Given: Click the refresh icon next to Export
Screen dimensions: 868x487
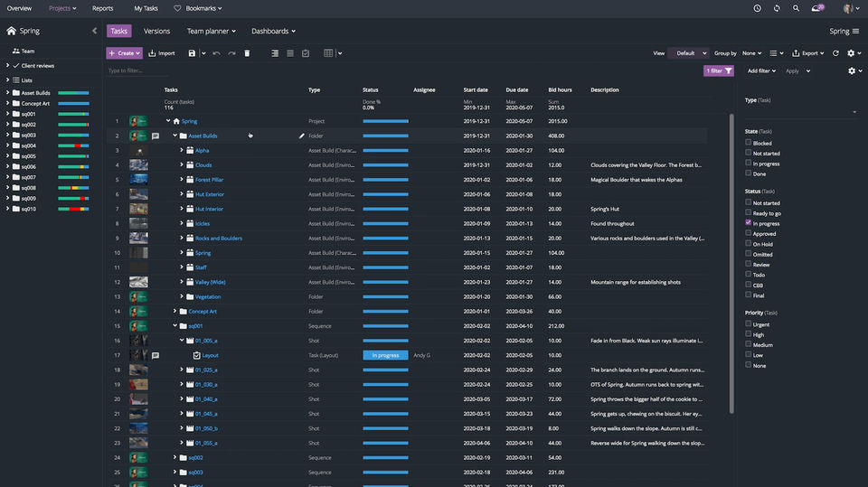Looking at the screenshot, I should tap(835, 53).
